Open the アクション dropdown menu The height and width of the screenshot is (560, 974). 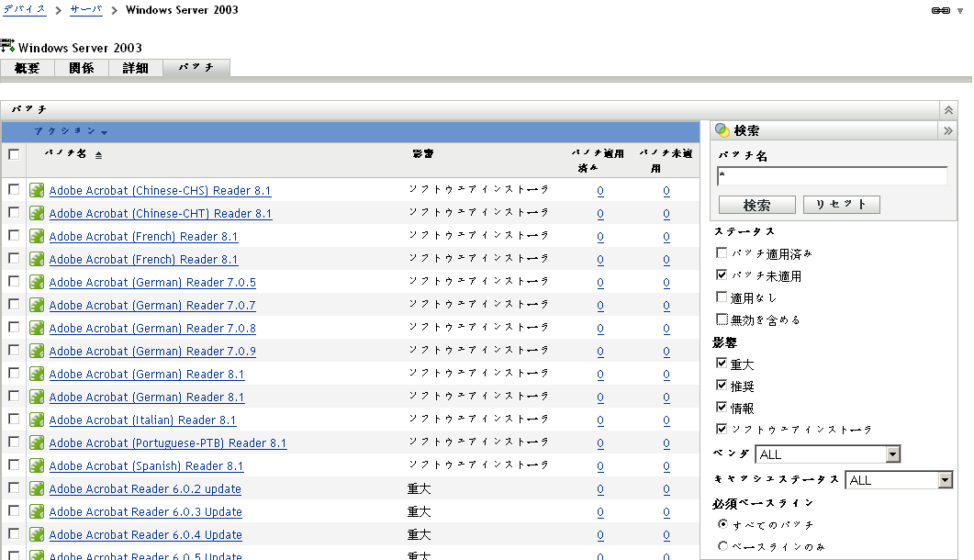(70, 130)
